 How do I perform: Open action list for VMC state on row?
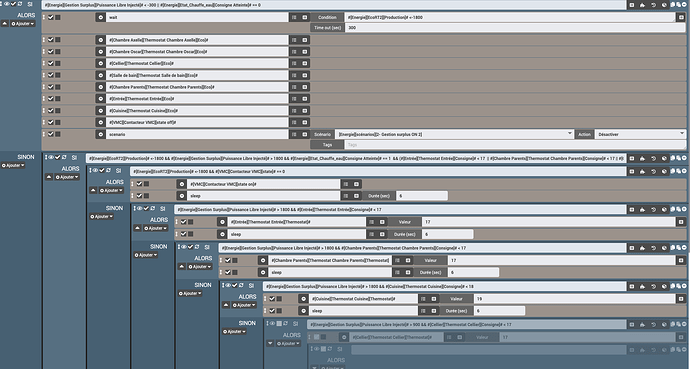pos(346,184)
